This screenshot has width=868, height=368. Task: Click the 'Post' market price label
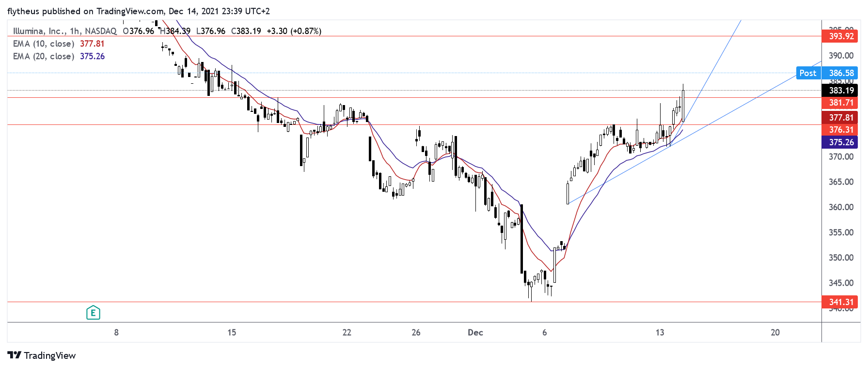tap(808, 73)
